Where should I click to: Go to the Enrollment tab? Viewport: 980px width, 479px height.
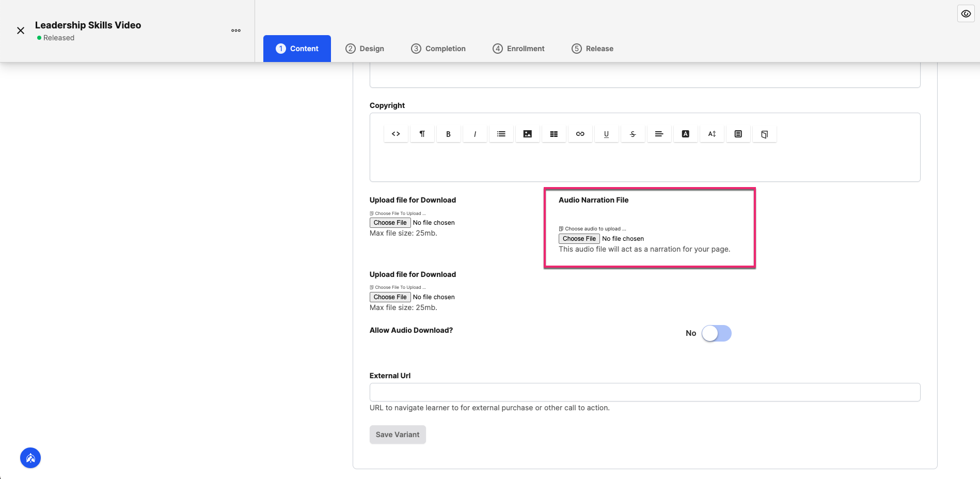tap(519, 49)
